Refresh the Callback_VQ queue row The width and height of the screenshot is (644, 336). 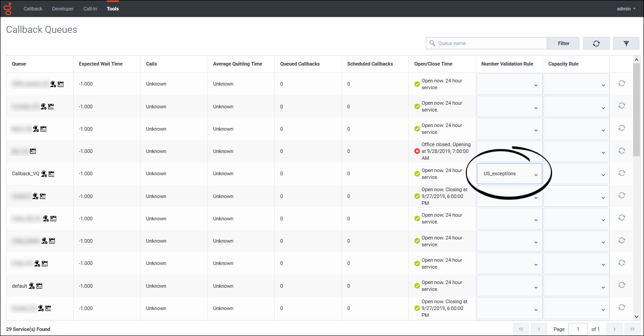click(x=622, y=173)
